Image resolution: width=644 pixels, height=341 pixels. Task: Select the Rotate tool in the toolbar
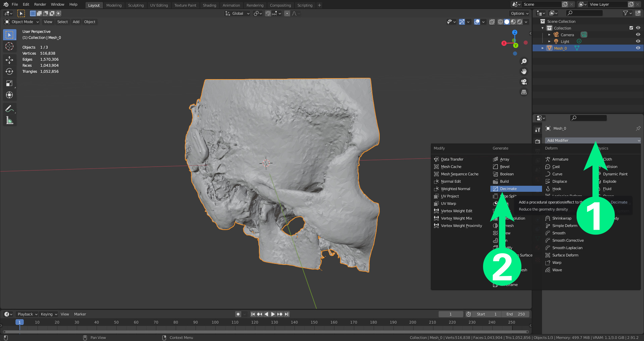[x=9, y=72]
